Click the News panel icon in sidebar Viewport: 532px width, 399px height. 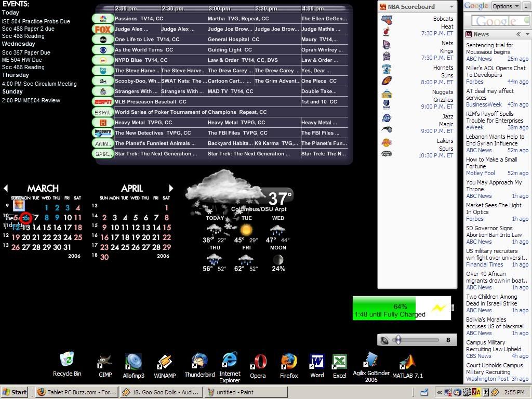469,34
